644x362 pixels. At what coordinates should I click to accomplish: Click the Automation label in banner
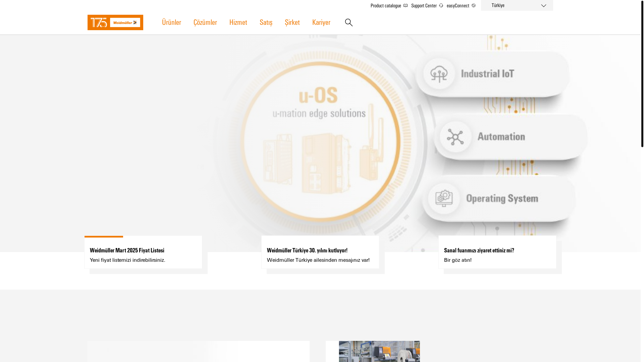[501, 136]
